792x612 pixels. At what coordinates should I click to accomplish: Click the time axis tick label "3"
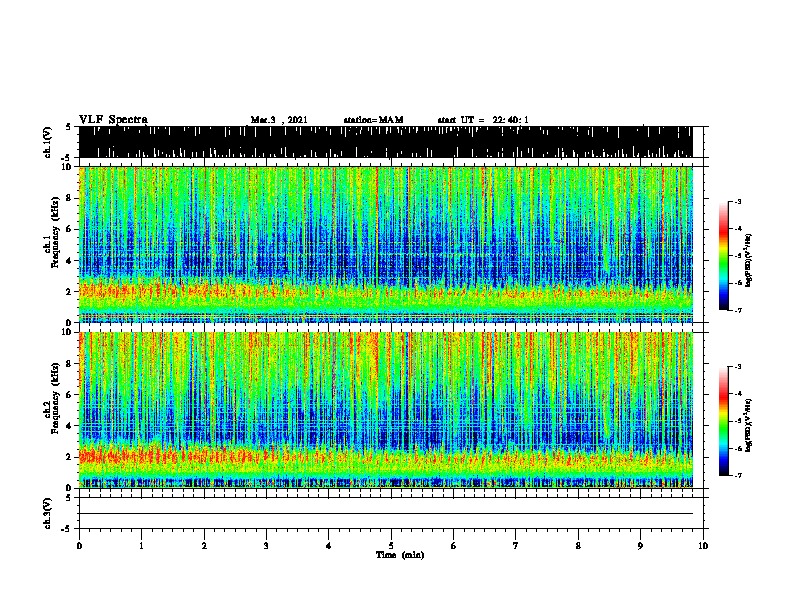click(266, 546)
